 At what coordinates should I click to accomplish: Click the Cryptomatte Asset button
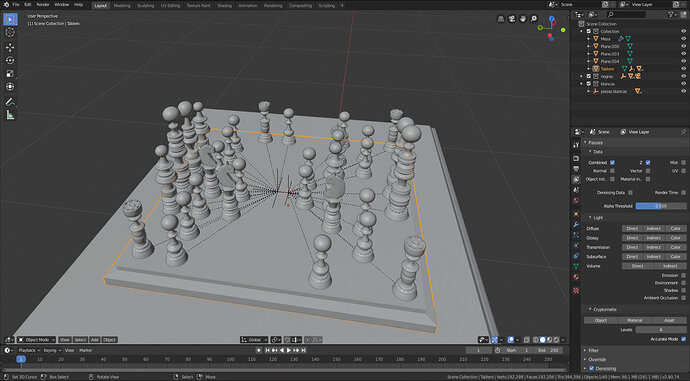669,321
